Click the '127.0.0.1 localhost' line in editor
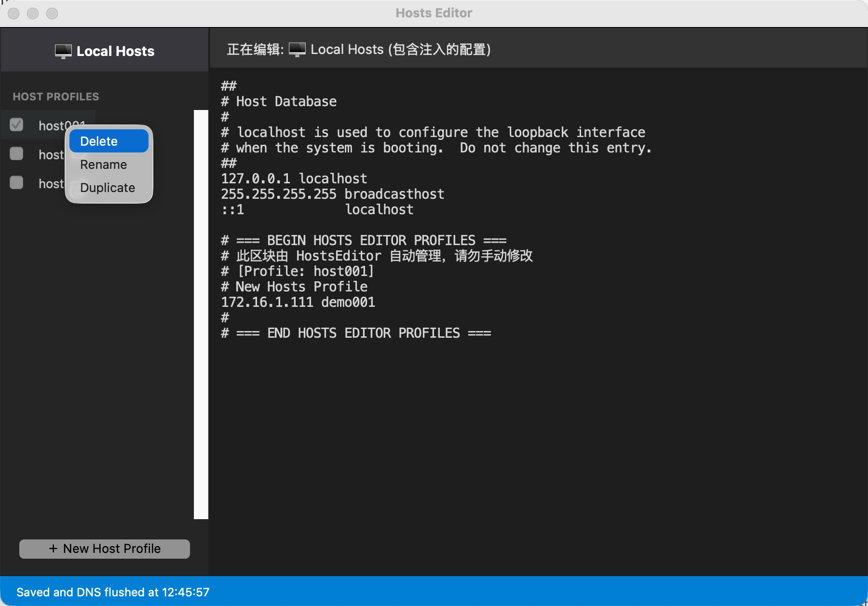868x606 pixels. pyautogui.click(x=294, y=179)
